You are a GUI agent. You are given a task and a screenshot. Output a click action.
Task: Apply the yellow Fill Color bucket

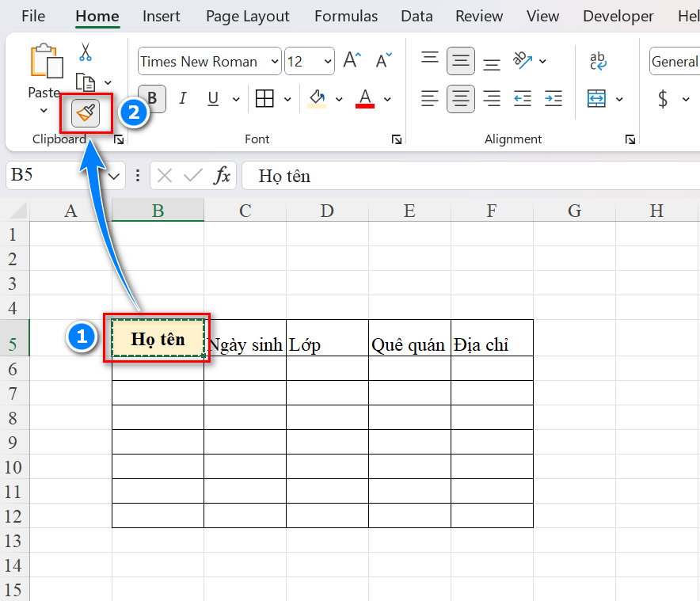click(317, 99)
